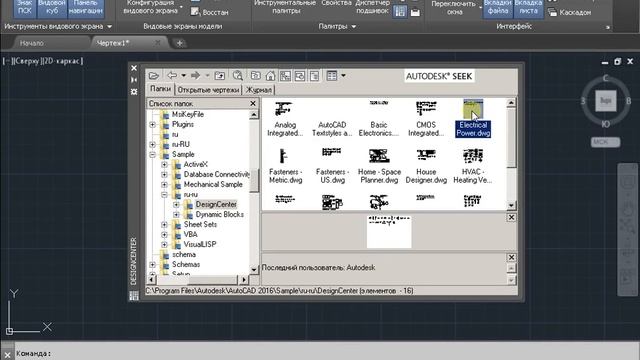
Task: Expand the Dynamic Blocks node
Action: tap(176, 214)
